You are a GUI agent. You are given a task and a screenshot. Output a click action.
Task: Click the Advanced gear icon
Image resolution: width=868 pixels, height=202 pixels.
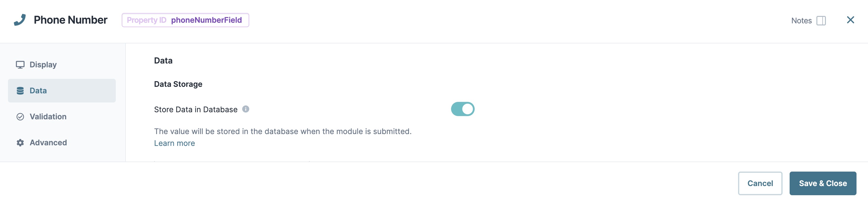click(x=20, y=143)
